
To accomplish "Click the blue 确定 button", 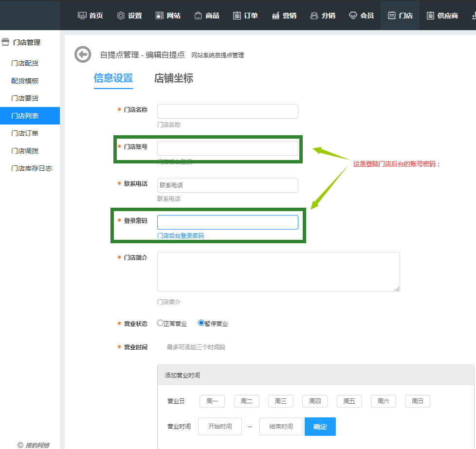I will click(320, 427).
